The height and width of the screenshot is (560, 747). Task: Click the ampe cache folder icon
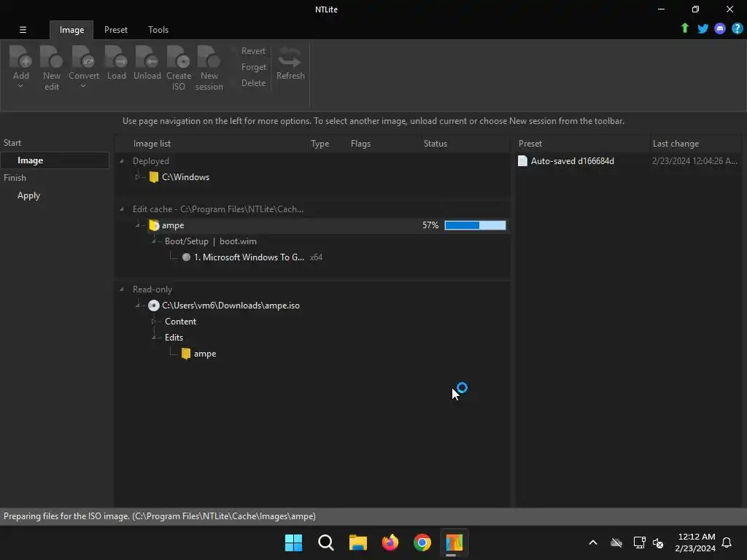[x=153, y=225]
